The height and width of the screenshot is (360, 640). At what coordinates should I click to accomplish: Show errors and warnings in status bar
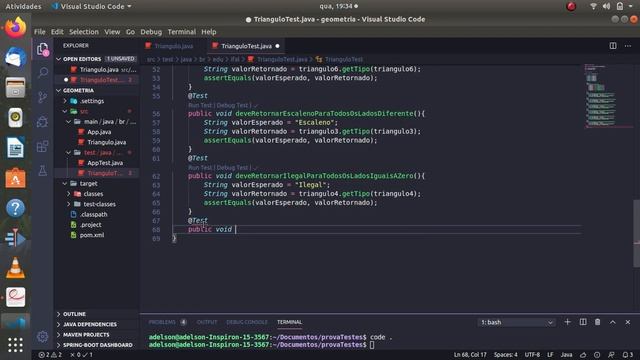click(x=50, y=355)
